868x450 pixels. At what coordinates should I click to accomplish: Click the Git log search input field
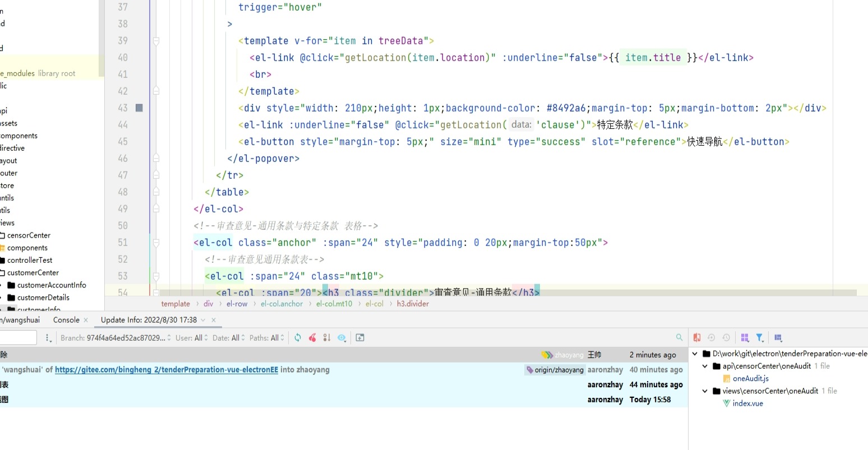point(18,337)
